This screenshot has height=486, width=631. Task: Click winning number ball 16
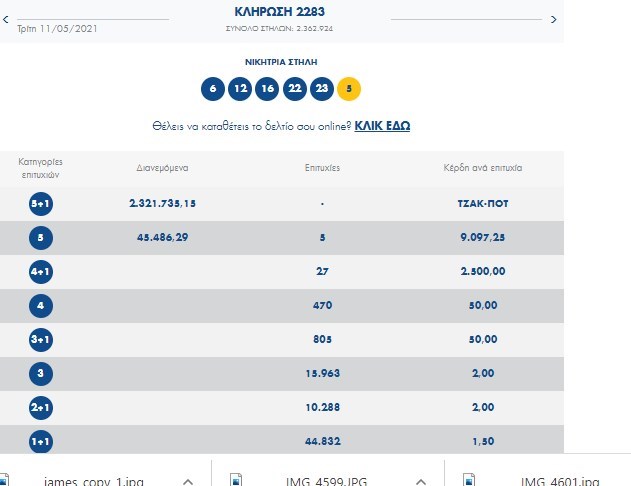(x=266, y=88)
